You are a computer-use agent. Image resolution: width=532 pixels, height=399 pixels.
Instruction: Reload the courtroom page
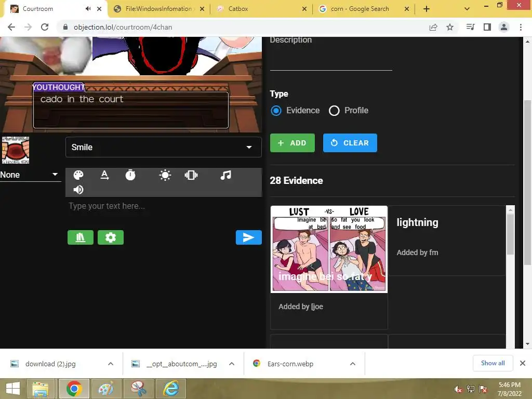pyautogui.click(x=45, y=27)
